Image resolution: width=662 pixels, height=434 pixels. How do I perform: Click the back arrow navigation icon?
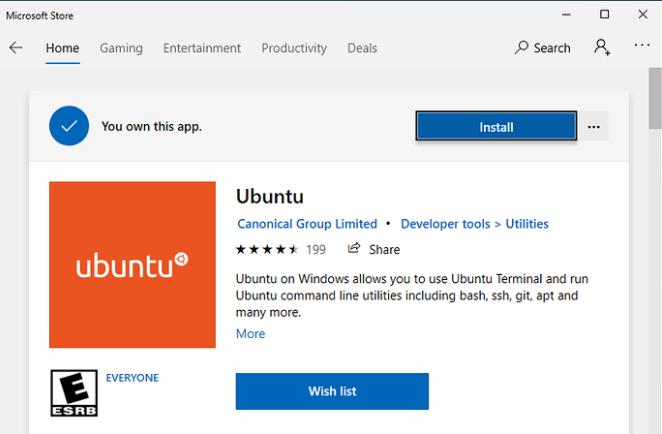coord(16,48)
